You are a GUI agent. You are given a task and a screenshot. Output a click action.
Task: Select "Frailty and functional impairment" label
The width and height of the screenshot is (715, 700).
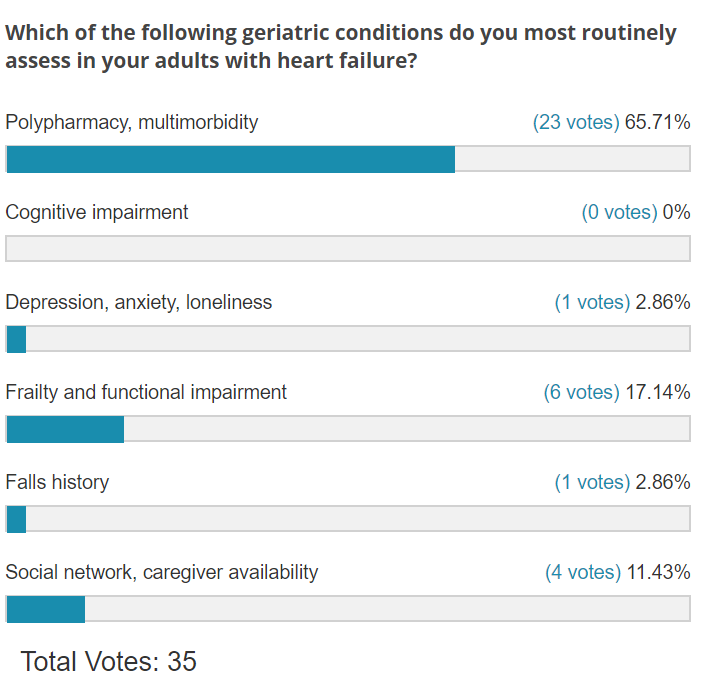[146, 392]
